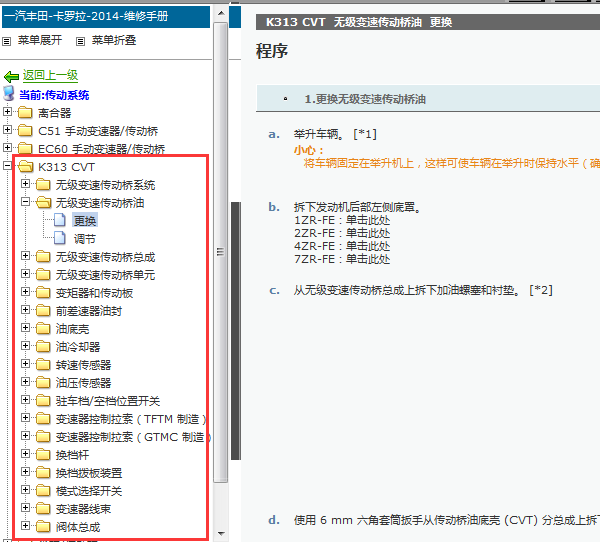Click the dark vertical panel splitter bar
Viewport: 600px width, 542px height.
point(236,331)
